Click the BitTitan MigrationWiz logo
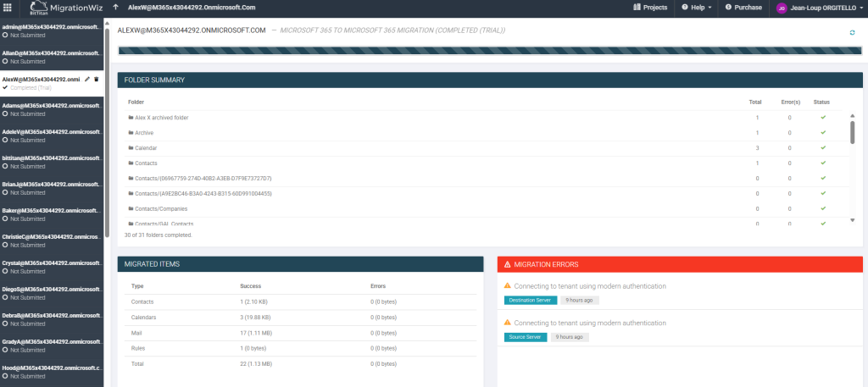The width and height of the screenshot is (868, 387). pyautogui.click(x=66, y=8)
